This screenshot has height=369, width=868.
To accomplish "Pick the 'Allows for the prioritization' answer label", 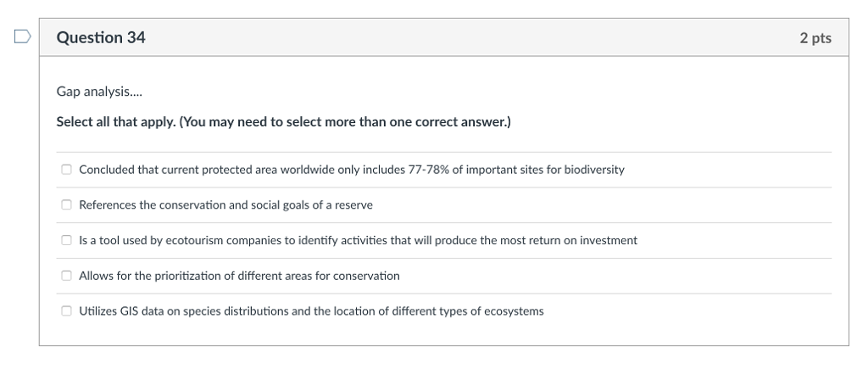I will click(239, 276).
